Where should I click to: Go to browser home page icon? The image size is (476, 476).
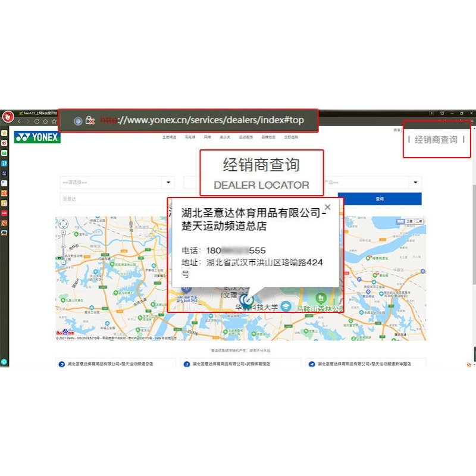point(46,121)
